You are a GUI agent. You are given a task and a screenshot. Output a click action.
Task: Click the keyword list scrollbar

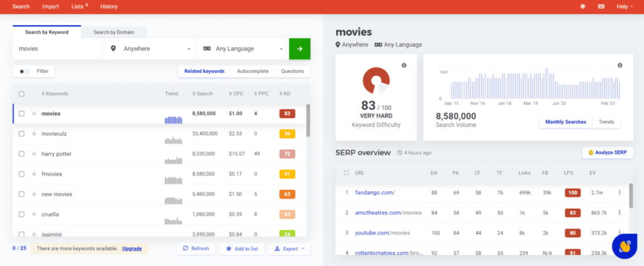click(308, 120)
